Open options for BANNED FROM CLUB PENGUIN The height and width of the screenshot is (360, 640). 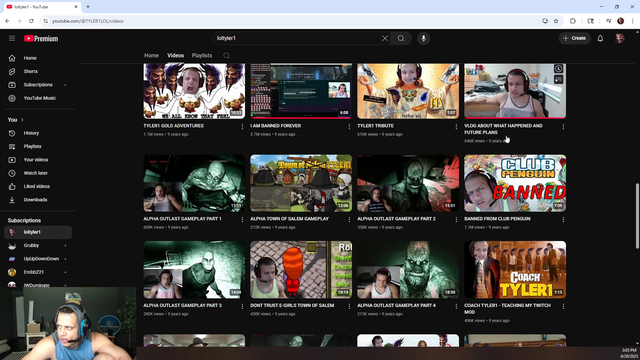coord(563,220)
